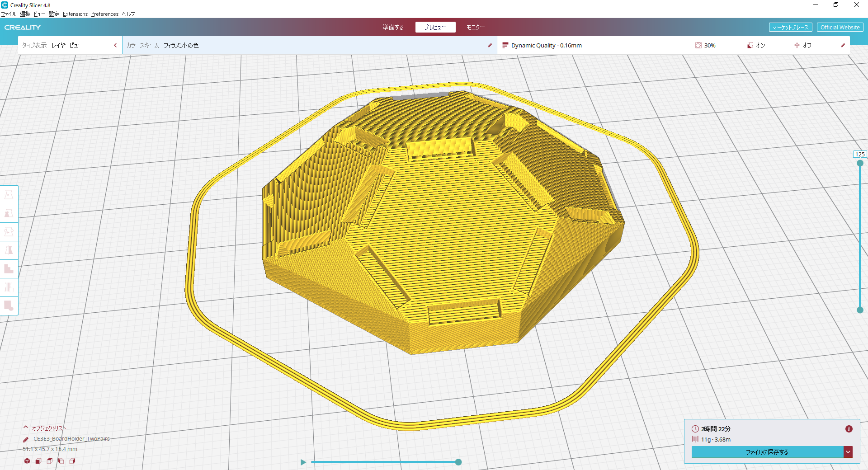Click the 30% infill value
Image resolution: width=868 pixels, height=470 pixels.
pos(710,45)
